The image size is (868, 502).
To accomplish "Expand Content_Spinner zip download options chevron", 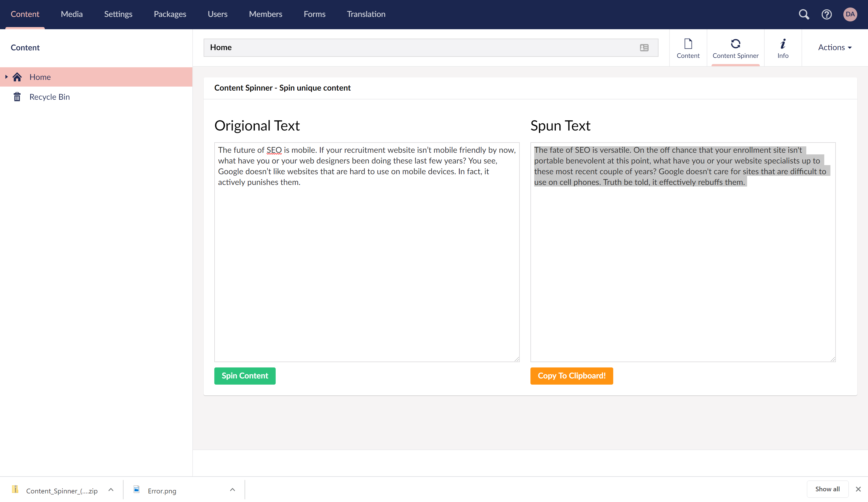I will click(x=111, y=490).
